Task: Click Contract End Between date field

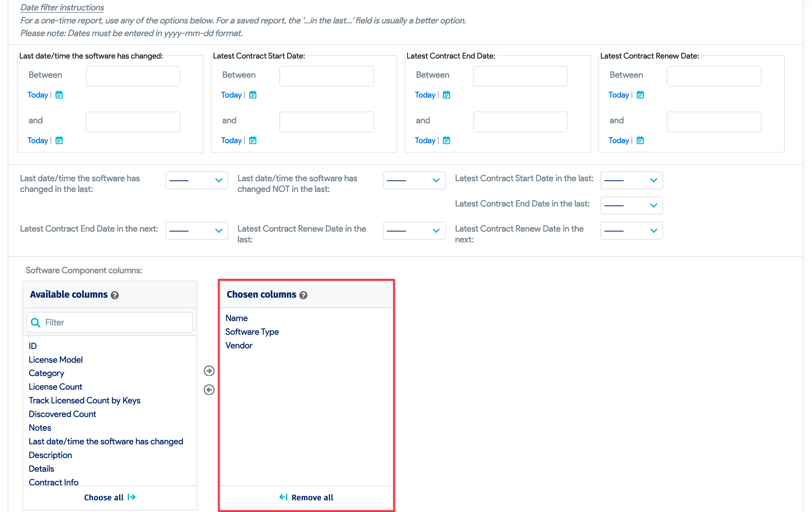Action: tap(520, 76)
